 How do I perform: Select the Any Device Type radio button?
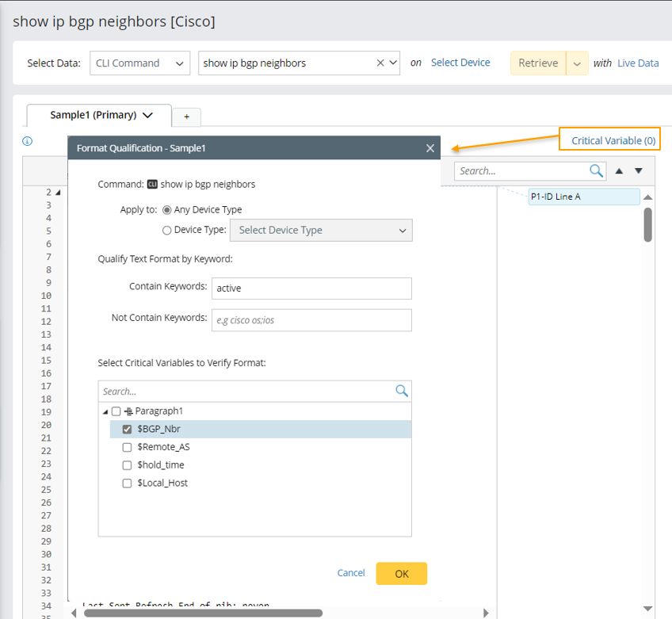pyautogui.click(x=166, y=210)
